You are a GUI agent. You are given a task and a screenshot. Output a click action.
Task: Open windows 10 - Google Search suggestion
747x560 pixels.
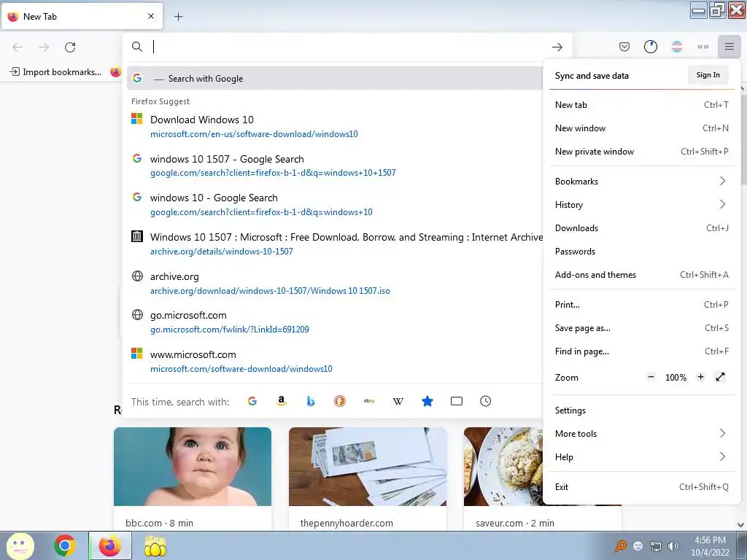click(335, 204)
